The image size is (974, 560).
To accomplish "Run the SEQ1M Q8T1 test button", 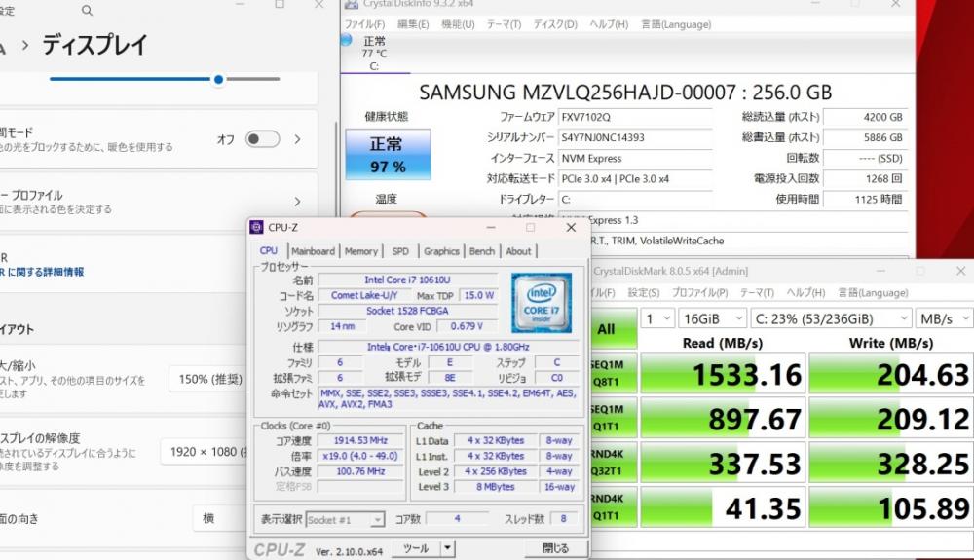I will (x=613, y=373).
